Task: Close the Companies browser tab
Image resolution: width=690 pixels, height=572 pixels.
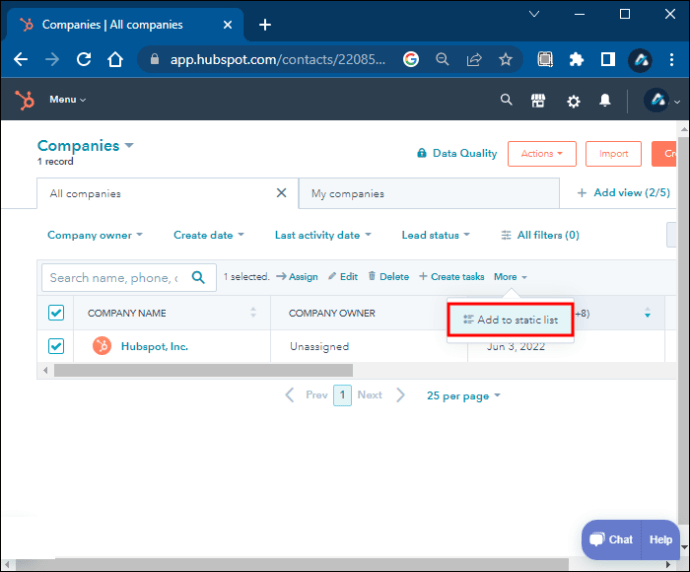Action: pos(228,25)
